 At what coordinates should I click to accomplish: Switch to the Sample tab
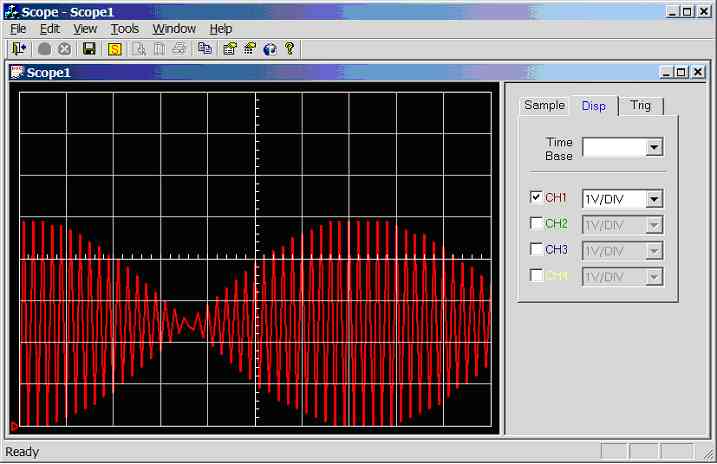pos(544,105)
